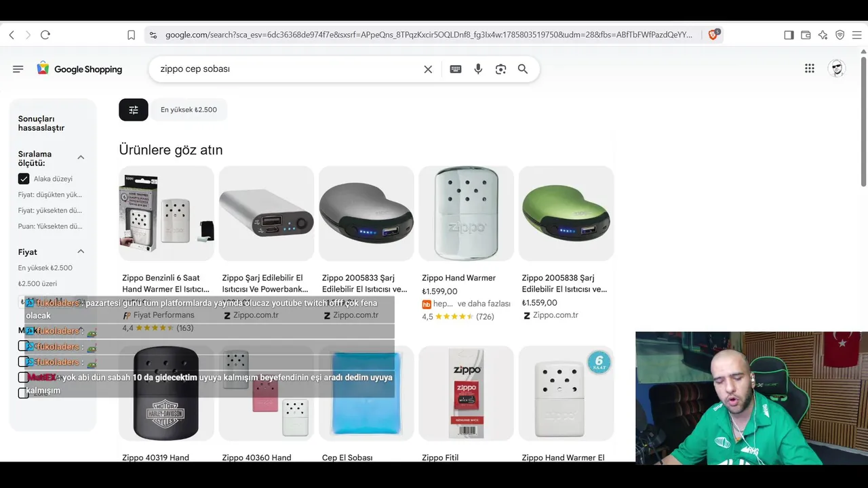The width and height of the screenshot is (868, 488).
Task: Open the ₺1.599,00 'Zippo Hand Warmer' title
Action: click(x=459, y=278)
